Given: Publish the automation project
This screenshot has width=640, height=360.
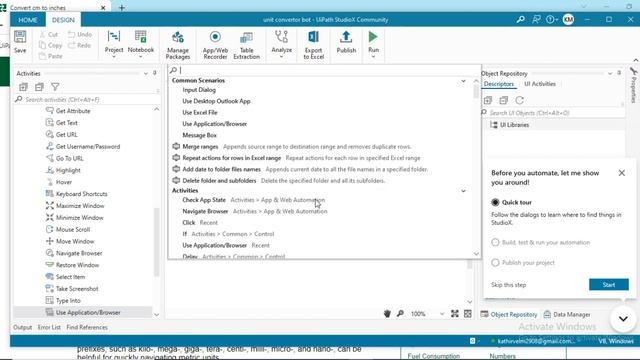Looking at the screenshot, I should pos(346,42).
